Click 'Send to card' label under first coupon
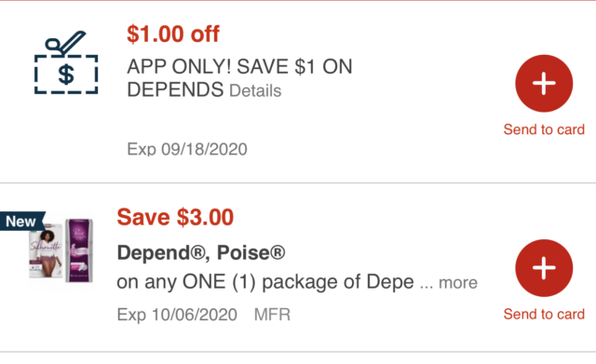596x364 pixels. click(544, 129)
